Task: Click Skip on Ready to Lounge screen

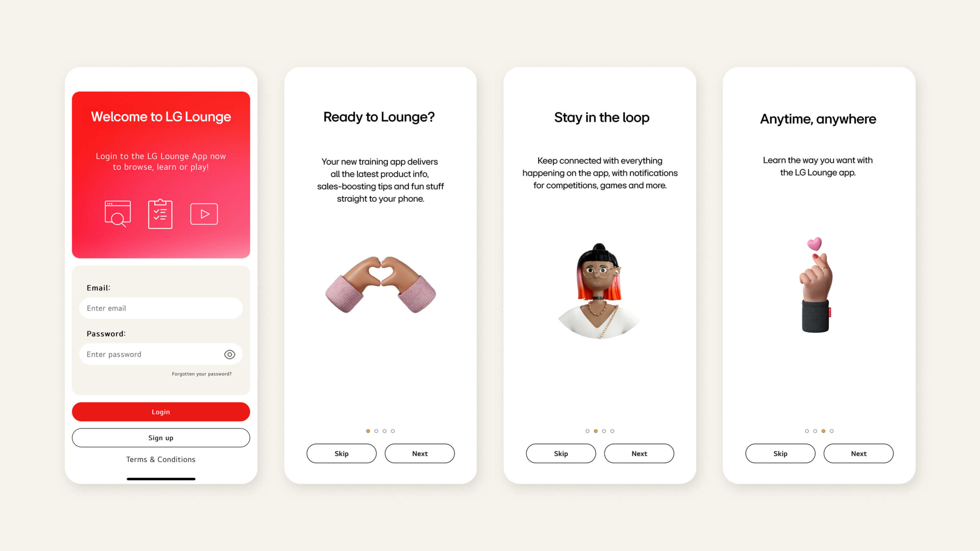Action: (x=341, y=453)
